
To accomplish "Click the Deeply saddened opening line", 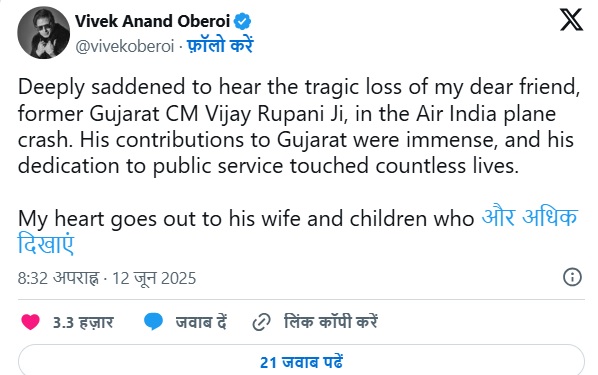I will click(x=299, y=87).
